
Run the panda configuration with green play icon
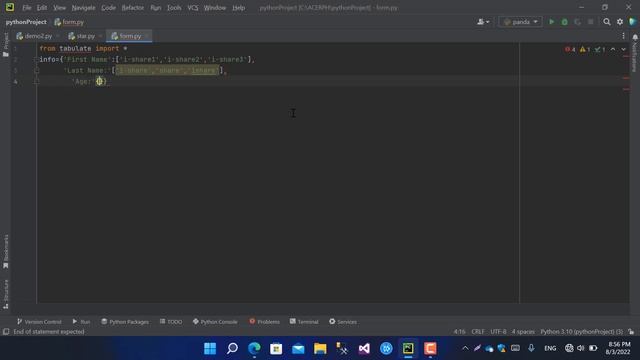pyautogui.click(x=551, y=22)
